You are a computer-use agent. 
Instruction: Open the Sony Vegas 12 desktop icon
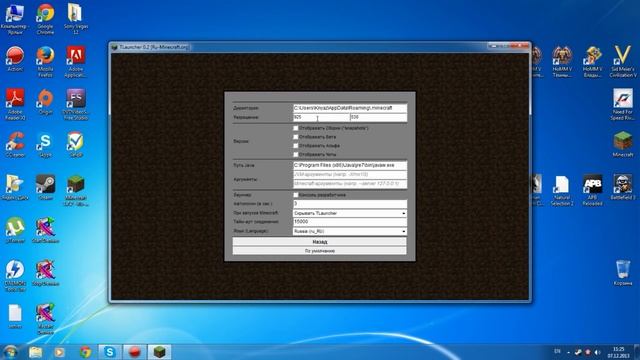coord(76,18)
